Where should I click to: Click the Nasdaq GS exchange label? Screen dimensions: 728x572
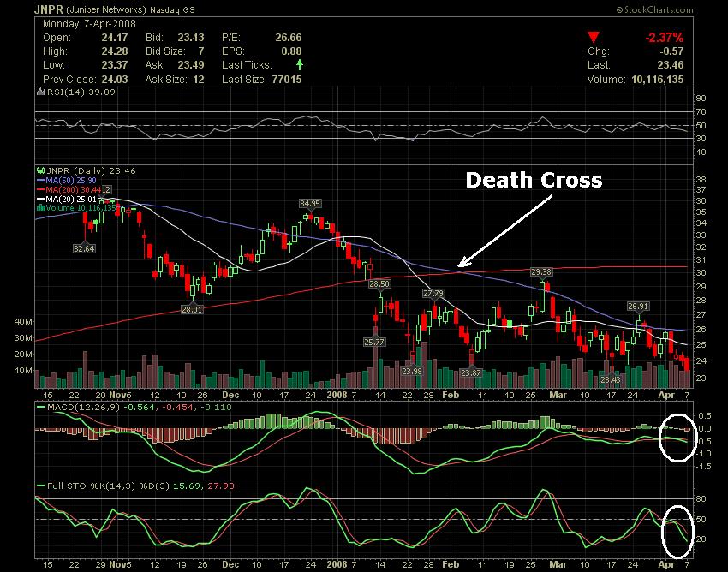(x=172, y=9)
